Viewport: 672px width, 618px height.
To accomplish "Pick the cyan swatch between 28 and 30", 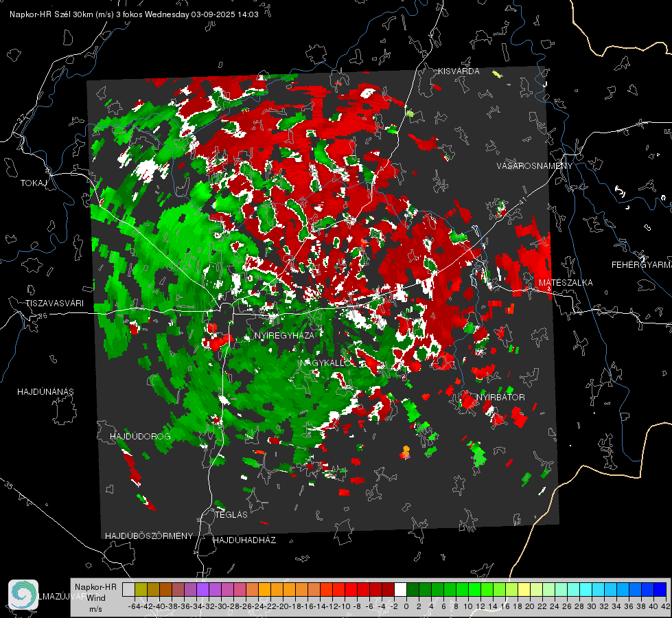I will tap(586, 589).
